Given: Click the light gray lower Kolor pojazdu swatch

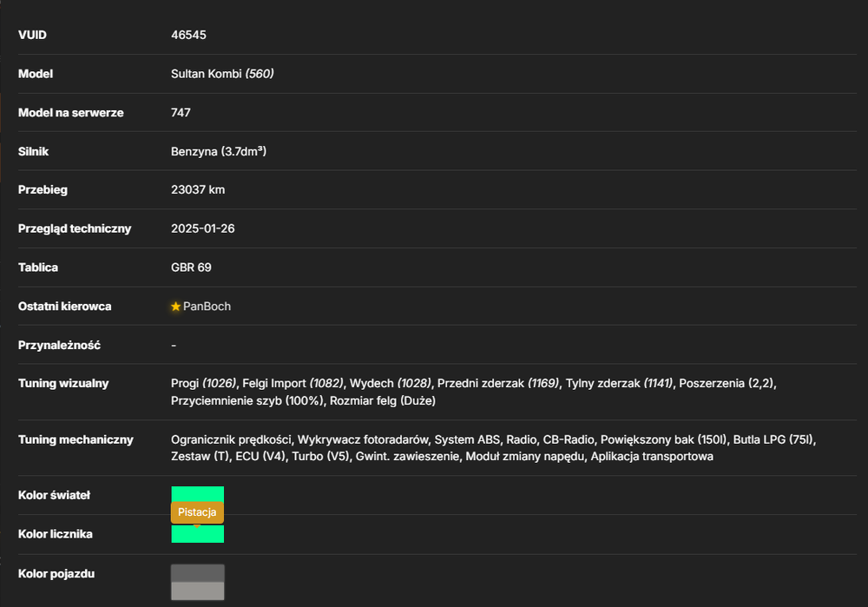Looking at the screenshot, I should pos(198,591).
